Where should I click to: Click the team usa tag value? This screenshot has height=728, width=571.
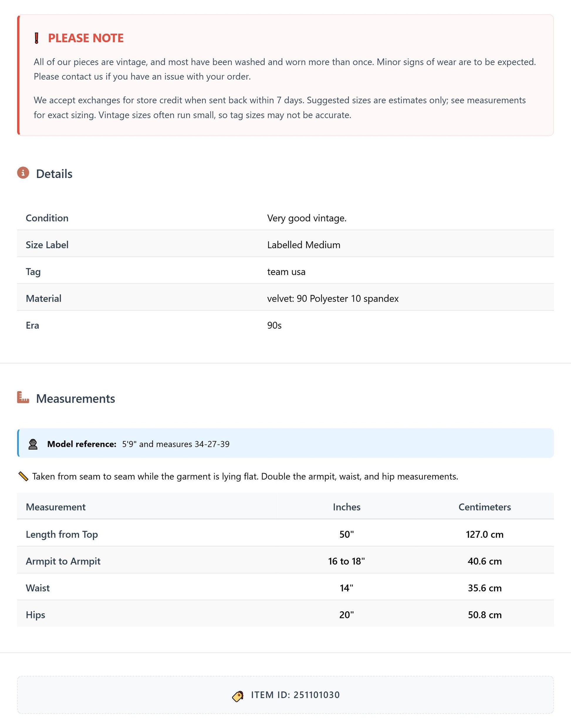(286, 271)
